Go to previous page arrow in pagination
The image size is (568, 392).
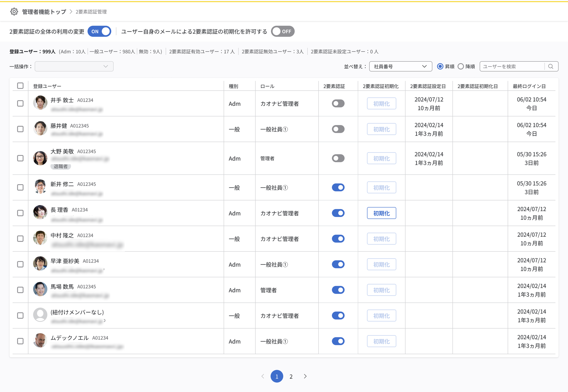pyautogui.click(x=263, y=376)
